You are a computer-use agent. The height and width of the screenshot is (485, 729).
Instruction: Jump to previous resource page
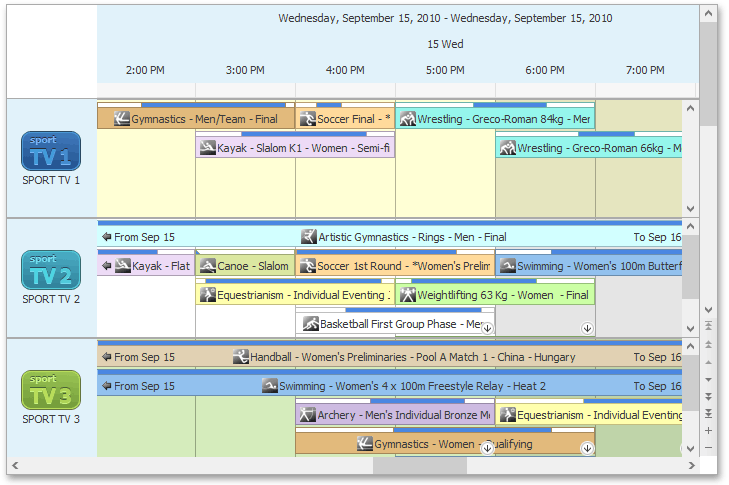pyautogui.click(x=709, y=344)
